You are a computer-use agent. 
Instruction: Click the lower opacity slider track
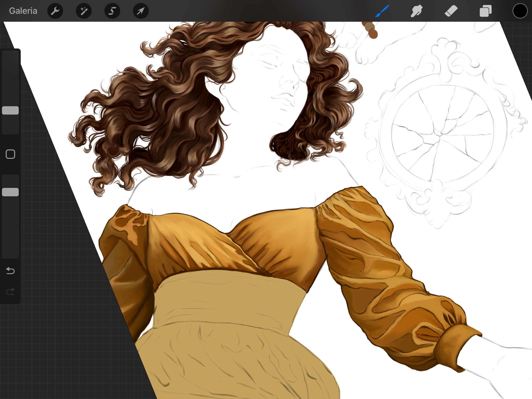point(10,229)
